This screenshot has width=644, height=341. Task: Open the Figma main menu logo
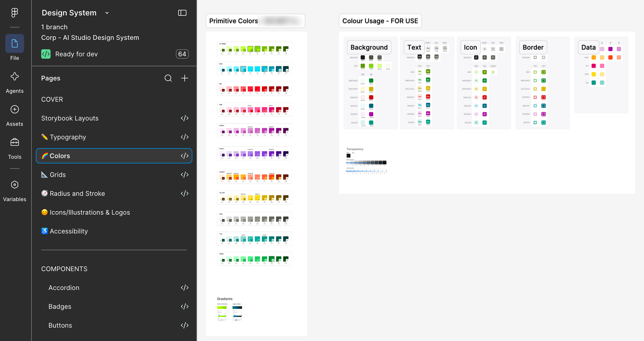(15, 13)
